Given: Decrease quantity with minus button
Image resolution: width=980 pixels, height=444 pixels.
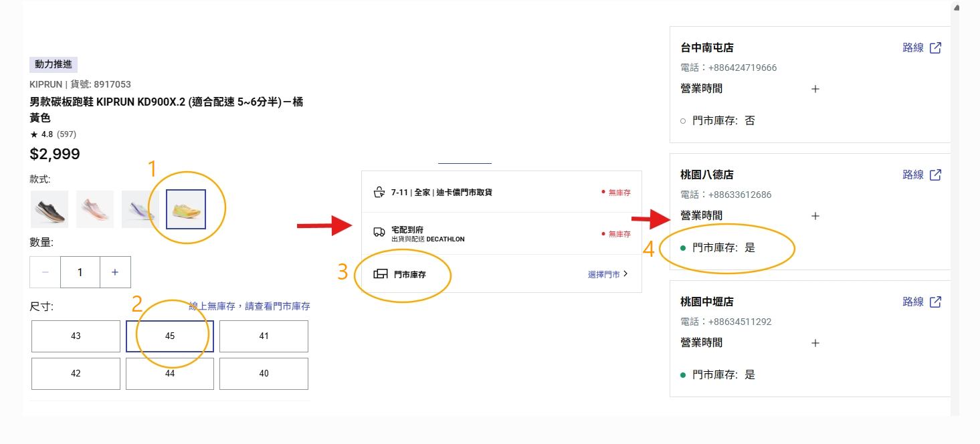Looking at the screenshot, I should 45,272.
